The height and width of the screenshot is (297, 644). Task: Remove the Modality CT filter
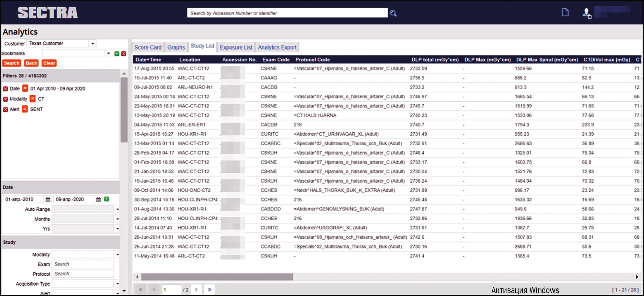(x=5, y=99)
